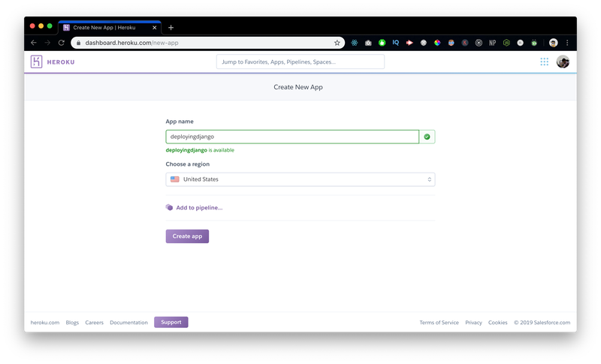Open heroku.com footer link
The width and height of the screenshot is (601, 364).
coord(45,323)
